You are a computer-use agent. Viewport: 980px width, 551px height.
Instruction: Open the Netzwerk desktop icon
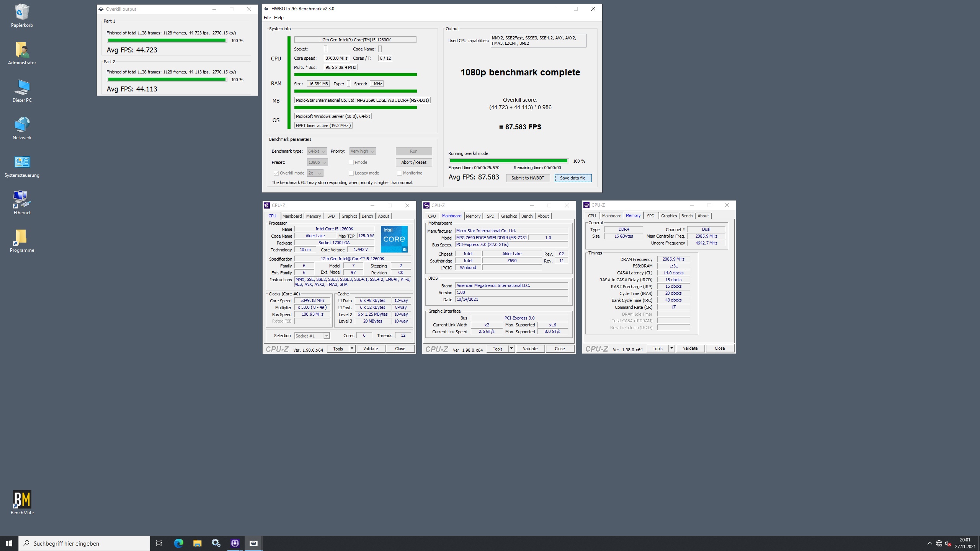point(22,129)
